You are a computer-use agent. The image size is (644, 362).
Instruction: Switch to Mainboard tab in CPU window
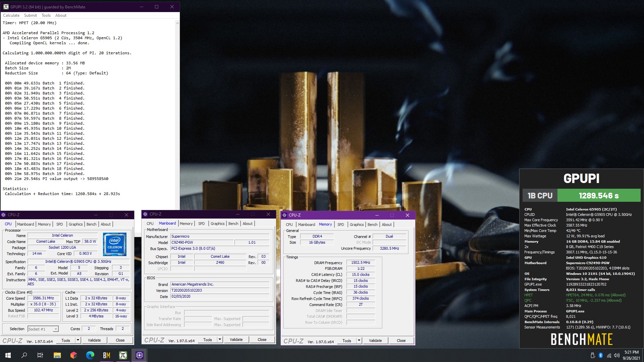click(x=25, y=224)
